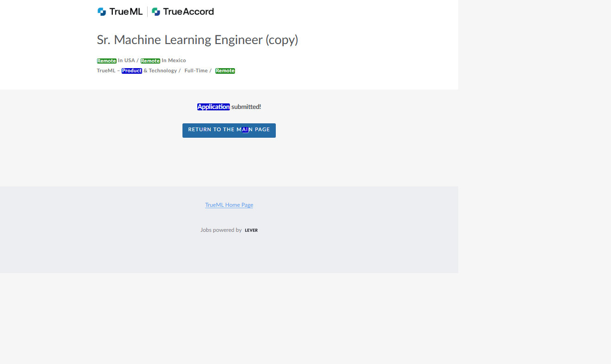Click the & Technology department text

tap(160, 71)
